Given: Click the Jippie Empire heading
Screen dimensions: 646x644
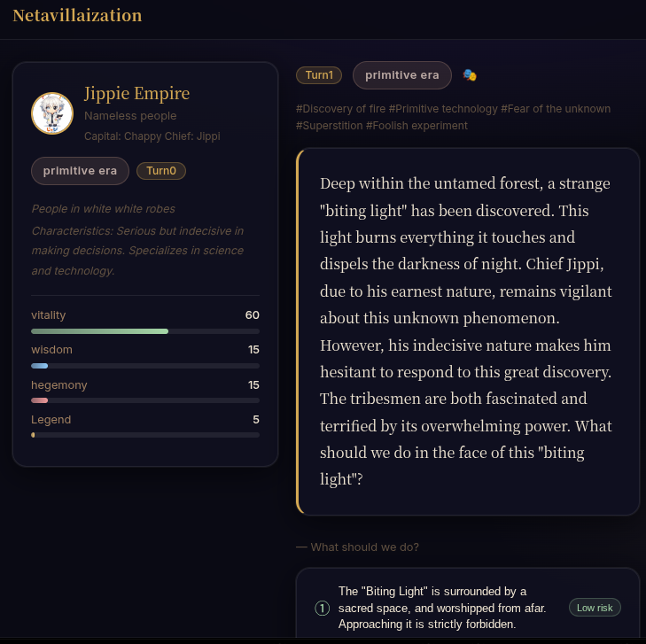Looking at the screenshot, I should click(x=136, y=94).
